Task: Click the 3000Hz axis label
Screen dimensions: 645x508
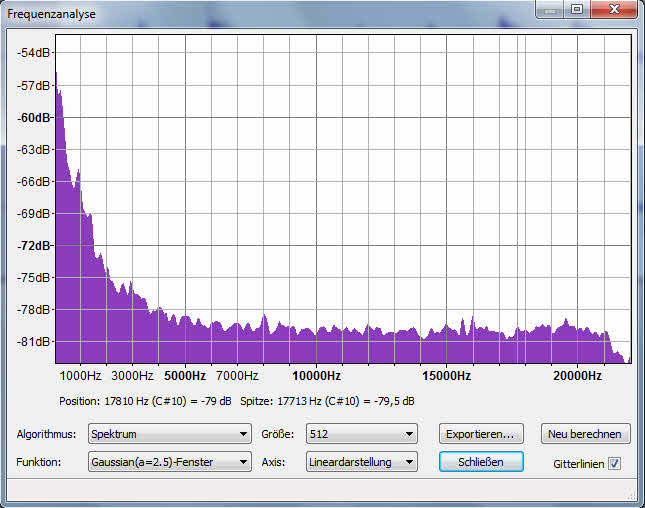Action: pos(132,376)
